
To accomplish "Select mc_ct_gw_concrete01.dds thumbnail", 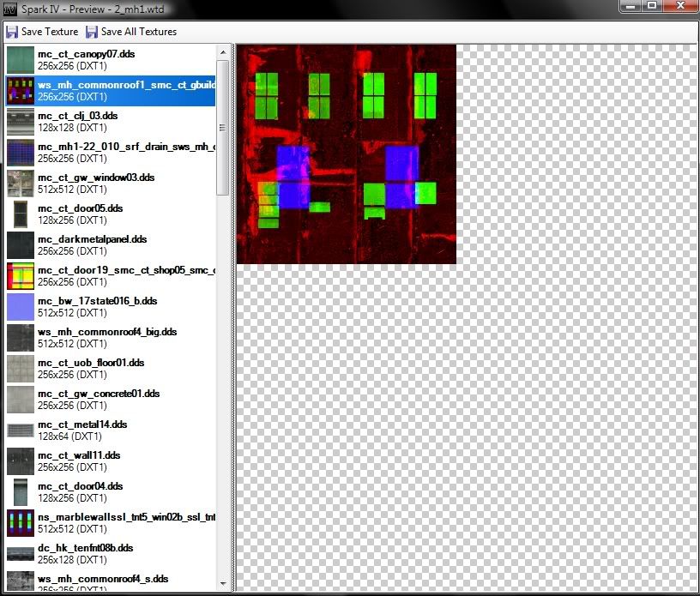I will point(21,400).
